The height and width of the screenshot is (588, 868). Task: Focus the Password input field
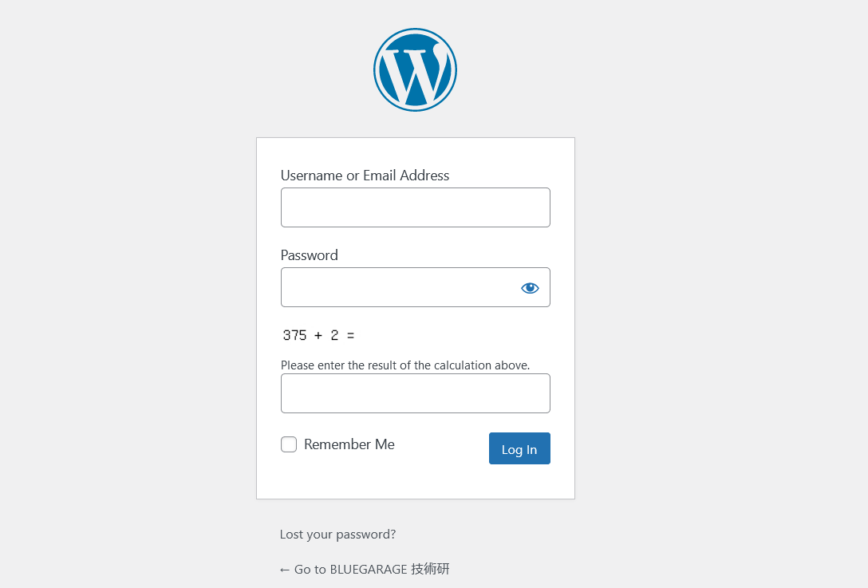pyautogui.click(x=415, y=287)
